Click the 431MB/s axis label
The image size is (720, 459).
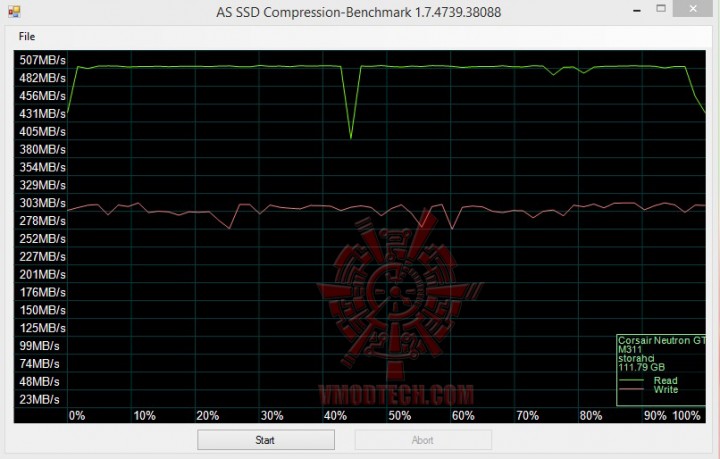tap(42, 114)
